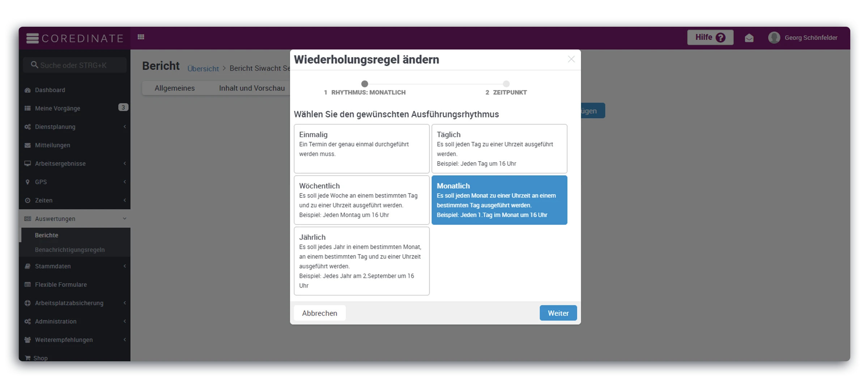868x388 pixels.
Task: Expand the Dienstplanung submenu chevron
Action: click(x=124, y=127)
